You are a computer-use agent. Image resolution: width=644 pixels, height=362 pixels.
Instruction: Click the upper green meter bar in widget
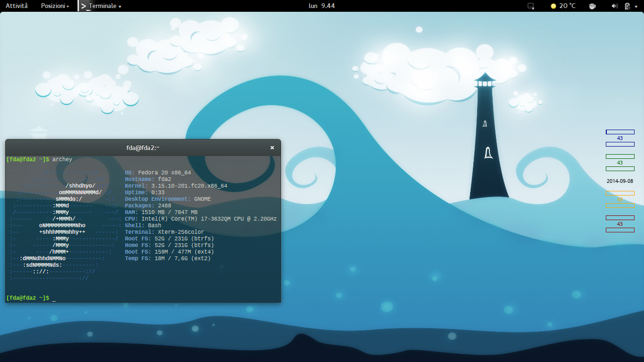(620, 156)
